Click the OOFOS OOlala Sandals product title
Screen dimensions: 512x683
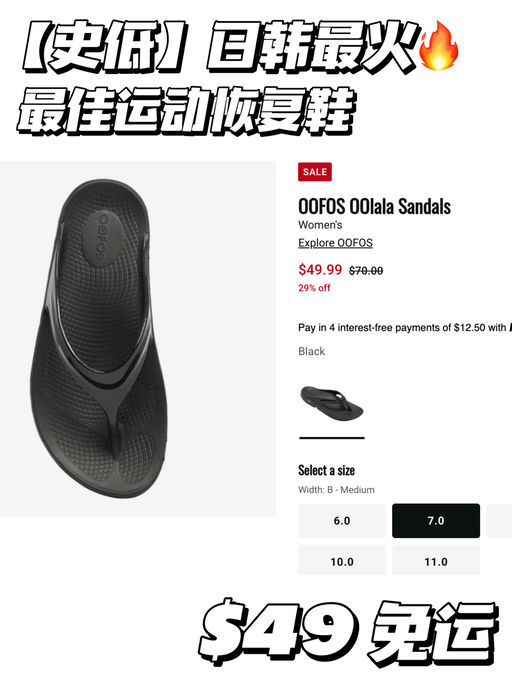pos(374,206)
